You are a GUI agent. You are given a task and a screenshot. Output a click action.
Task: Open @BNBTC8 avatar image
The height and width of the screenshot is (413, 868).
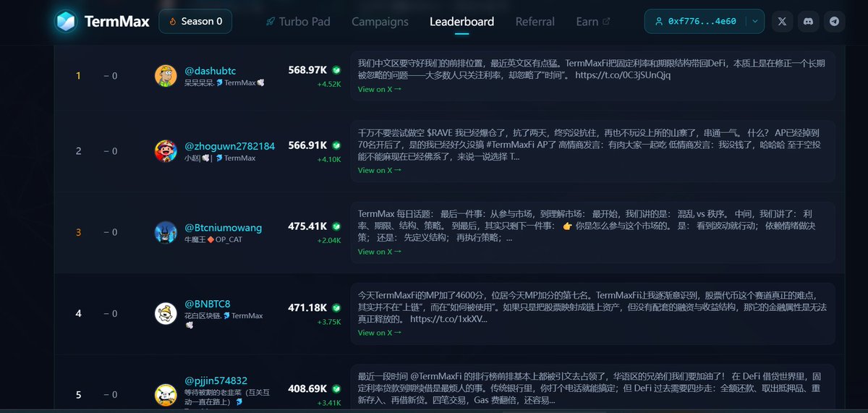(x=166, y=313)
